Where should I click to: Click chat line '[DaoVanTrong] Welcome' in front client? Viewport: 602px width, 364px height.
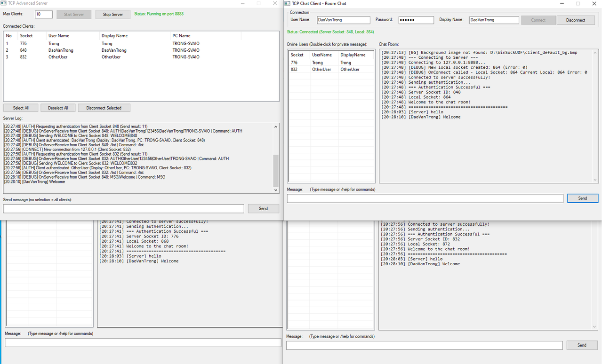click(x=421, y=117)
